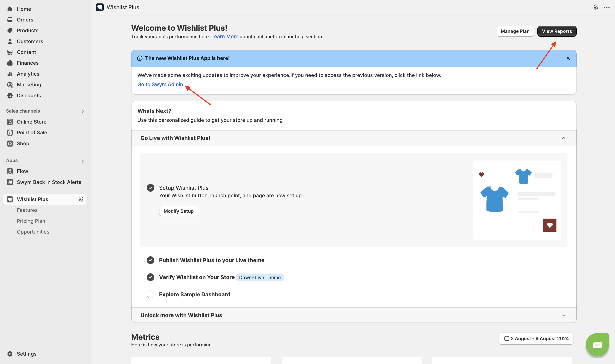This screenshot has width=615, height=364.
Task: Expand Unlock more with Wishlist Plus
Action: coord(563,315)
